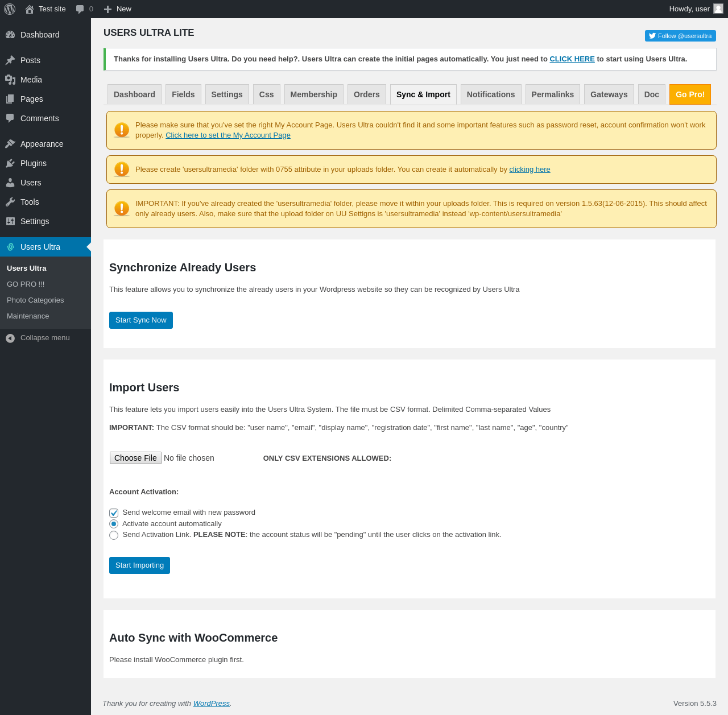Select the Sync & Import tab
The image size is (728, 715).
click(423, 94)
